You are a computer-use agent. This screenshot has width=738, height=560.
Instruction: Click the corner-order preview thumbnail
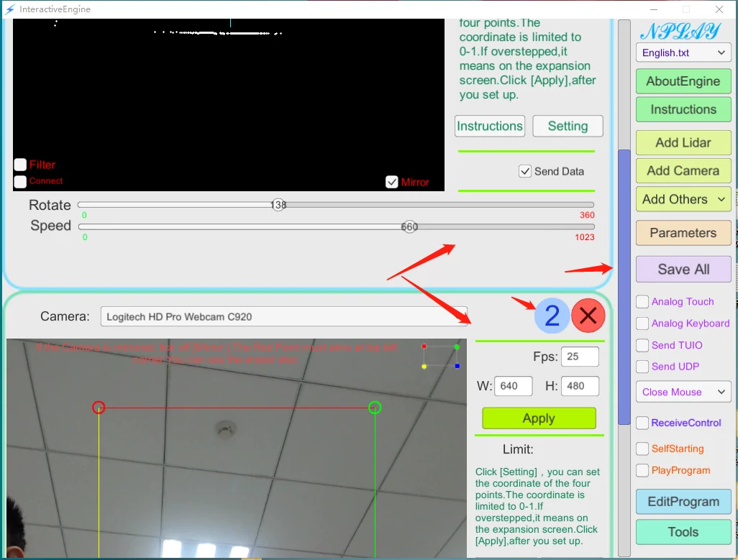click(440, 356)
